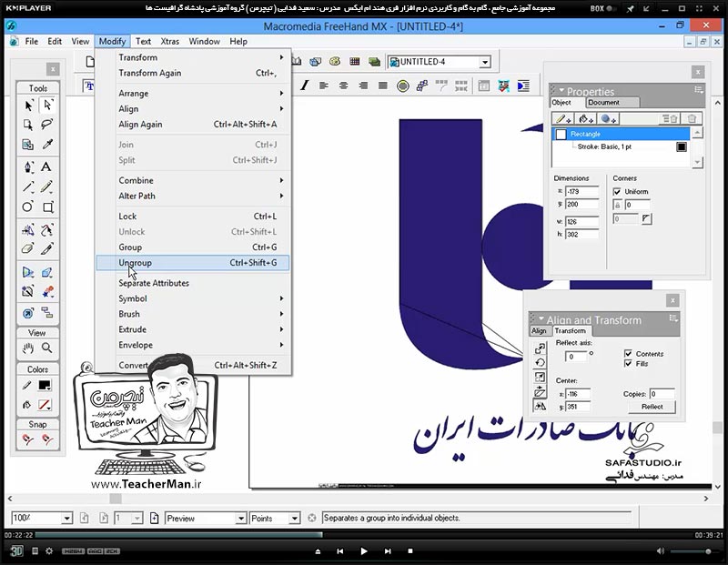
Task: Toggle Fills checkbox in Transform panel
Action: [x=628, y=364]
